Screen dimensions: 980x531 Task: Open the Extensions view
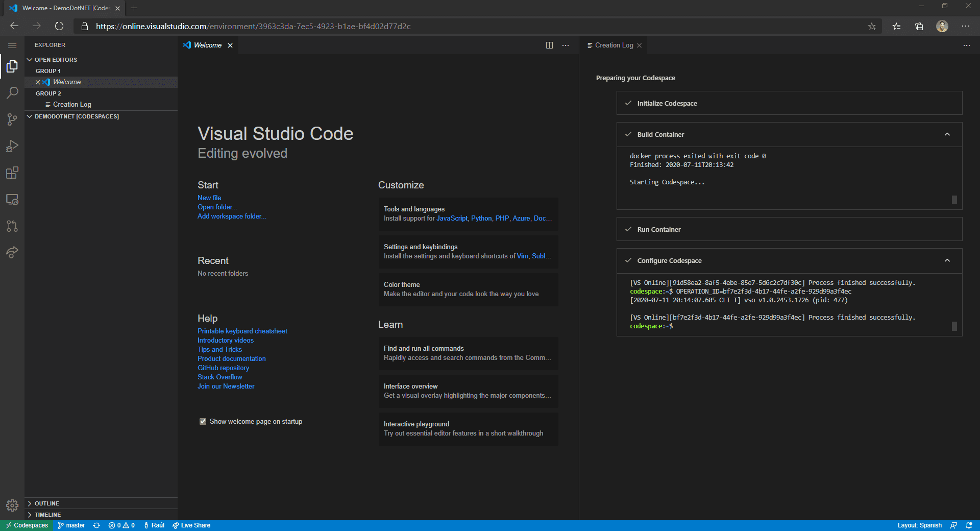[x=12, y=173]
